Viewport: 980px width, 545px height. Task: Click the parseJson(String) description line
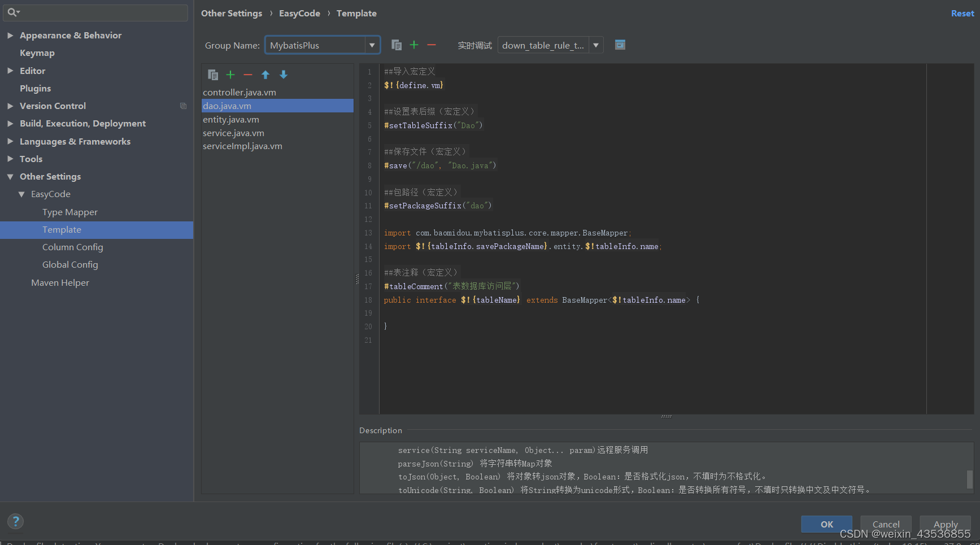[x=475, y=464]
